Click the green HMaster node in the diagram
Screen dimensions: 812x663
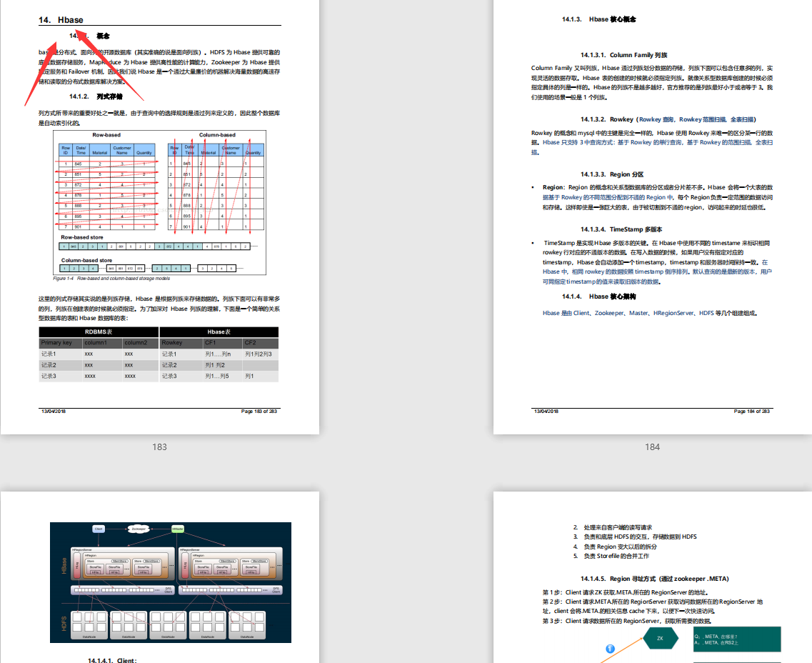(178, 529)
